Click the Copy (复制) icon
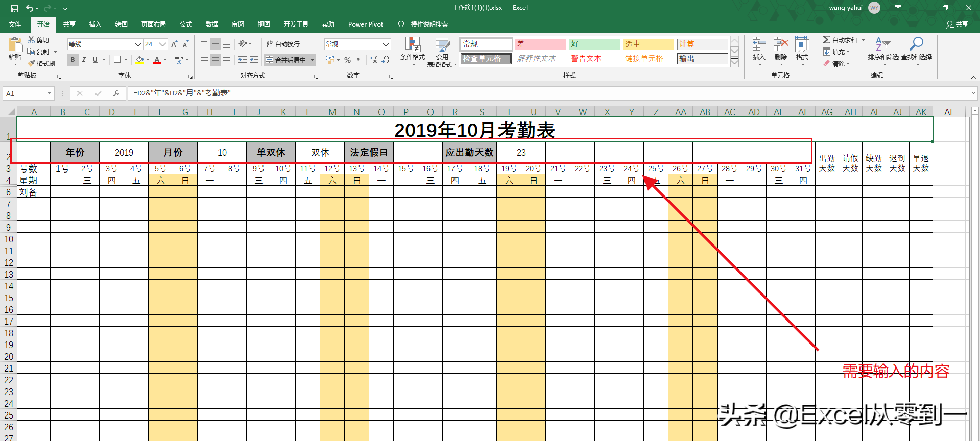Image resolution: width=980 pixels, height=441 pixels. click(x=31, y=52)
